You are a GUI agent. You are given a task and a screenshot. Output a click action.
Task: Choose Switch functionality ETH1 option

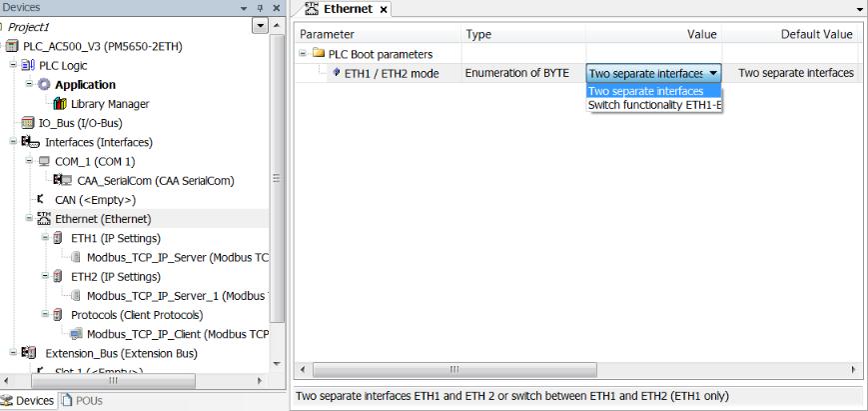[654, 105]
